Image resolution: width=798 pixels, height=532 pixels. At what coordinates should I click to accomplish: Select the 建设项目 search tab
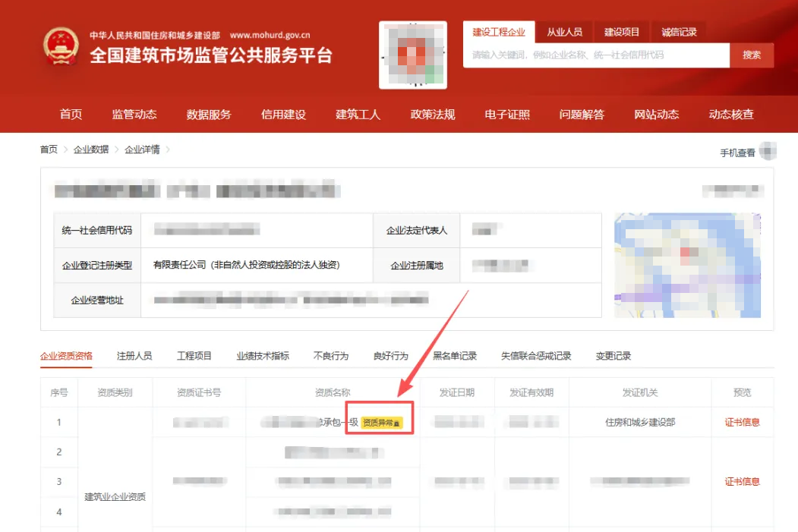coord(622,32)
